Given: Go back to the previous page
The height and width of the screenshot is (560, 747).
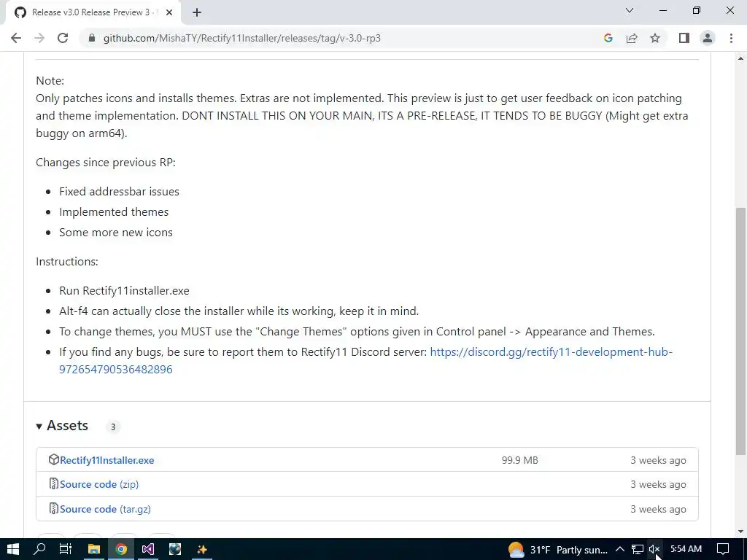Looking at the screenshot, I should click(x=16, y=38).
